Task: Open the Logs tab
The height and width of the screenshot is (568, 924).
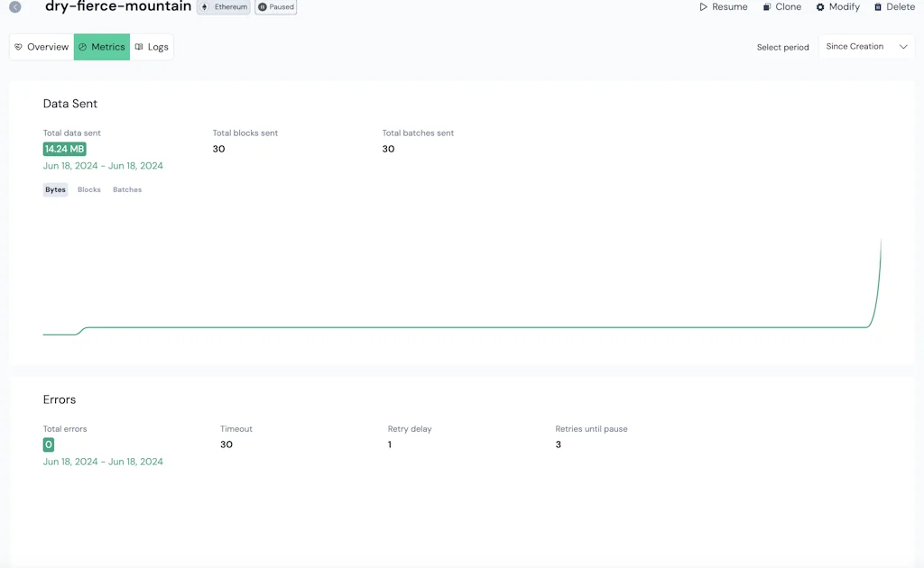Action: [x=152, y=47]
